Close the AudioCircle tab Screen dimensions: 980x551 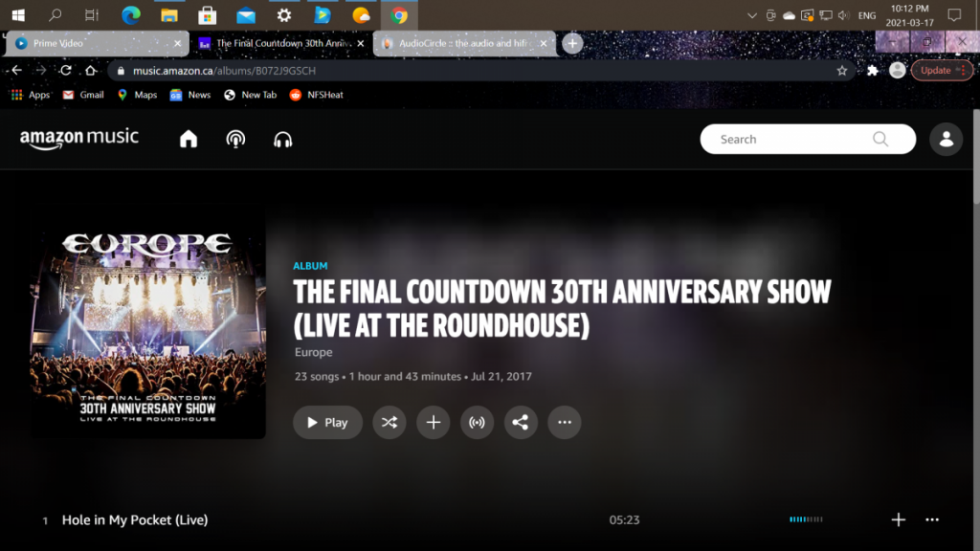pyautogui.click(x=544, y=43)
